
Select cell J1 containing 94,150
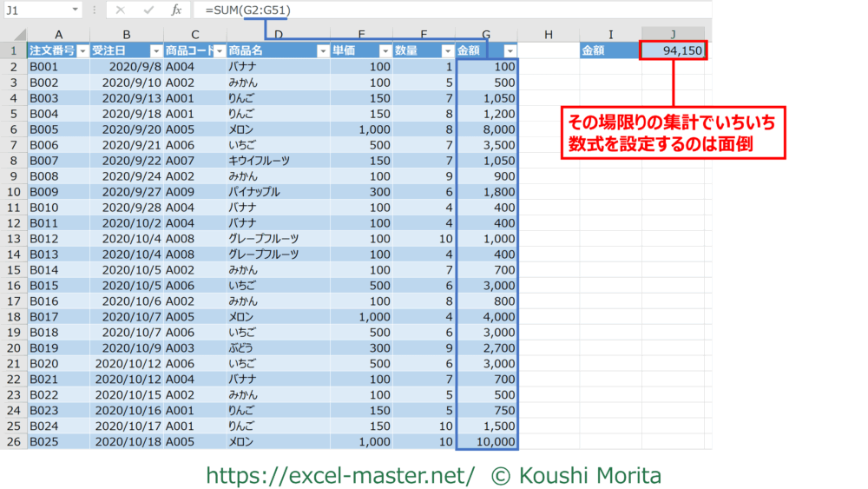[x=673, y=51]
